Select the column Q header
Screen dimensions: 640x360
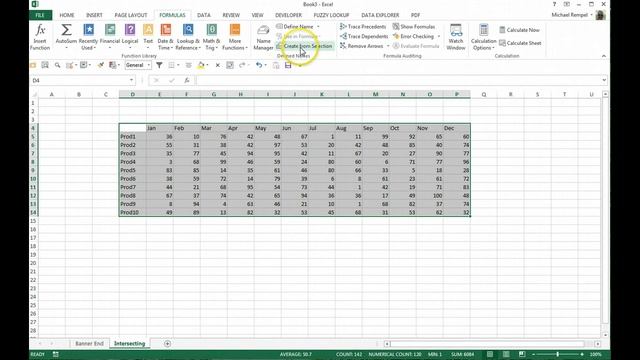pos(484,94)
